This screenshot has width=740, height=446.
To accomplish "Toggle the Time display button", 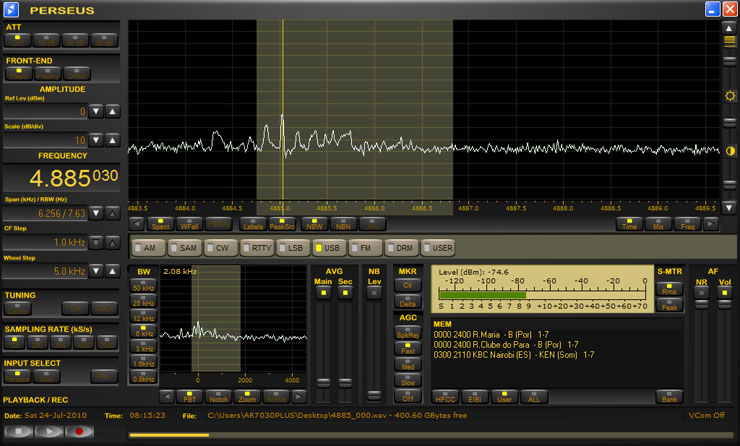I will point(629,224).
